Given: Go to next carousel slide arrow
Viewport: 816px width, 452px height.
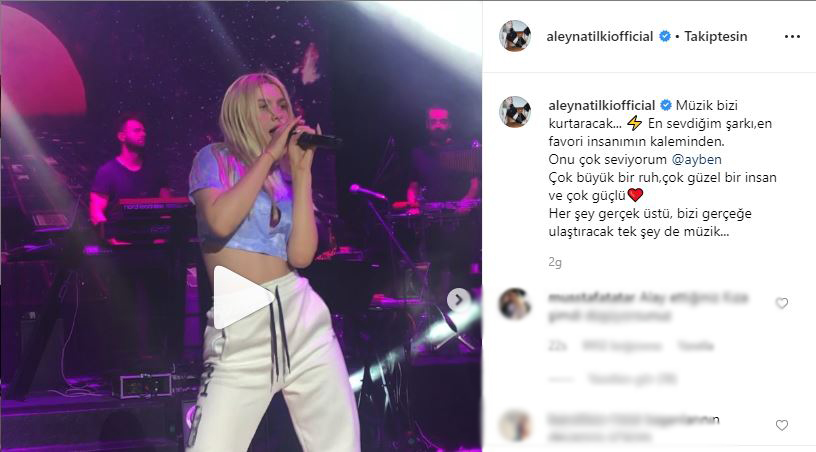Looking at the screenshot, I should 458,300.
